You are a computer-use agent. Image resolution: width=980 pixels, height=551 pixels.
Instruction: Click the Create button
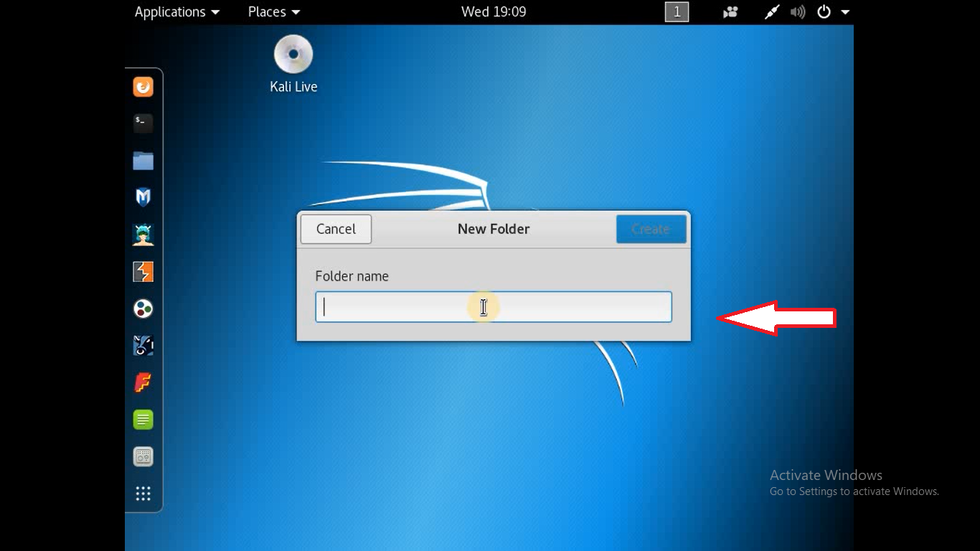coord(651,229)
